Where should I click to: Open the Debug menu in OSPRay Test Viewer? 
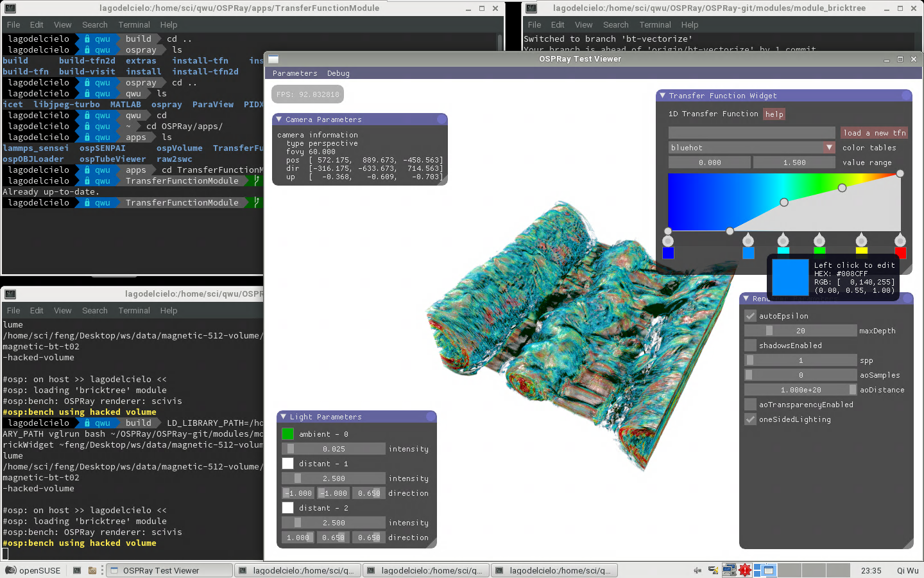coord(338,73)
